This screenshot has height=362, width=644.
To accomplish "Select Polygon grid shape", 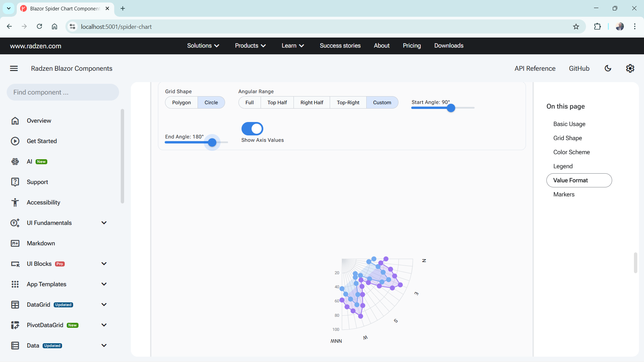I will [181, 103].
